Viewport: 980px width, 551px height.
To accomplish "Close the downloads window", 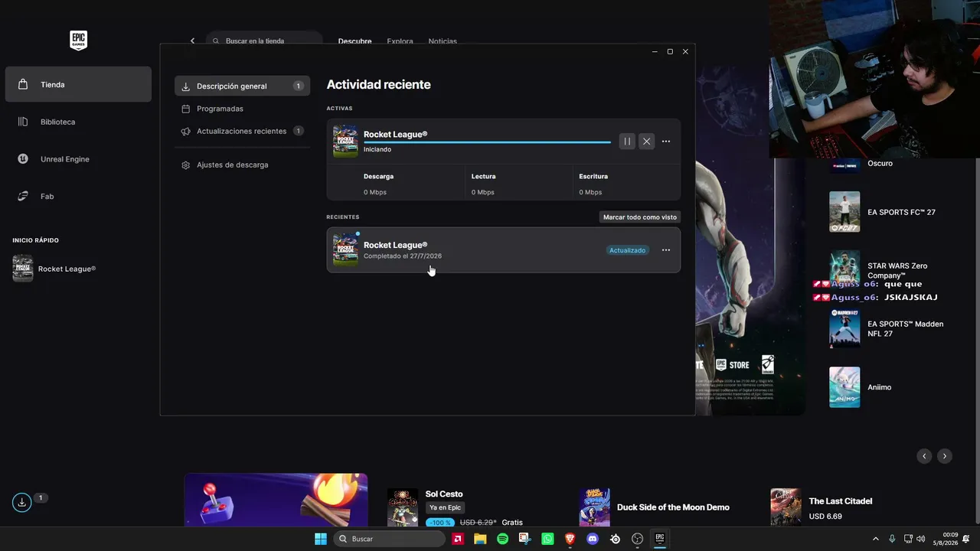I will [x=685, y=51].
